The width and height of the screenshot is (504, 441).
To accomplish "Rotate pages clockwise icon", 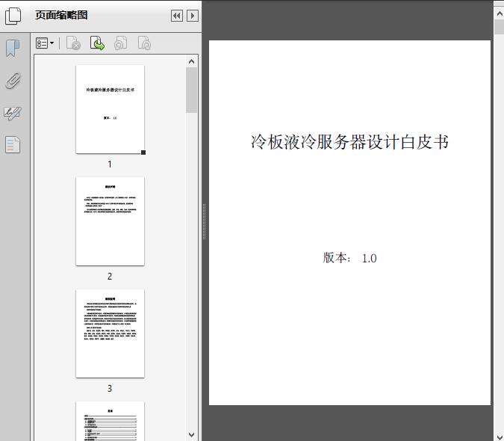I will (144, 43).
